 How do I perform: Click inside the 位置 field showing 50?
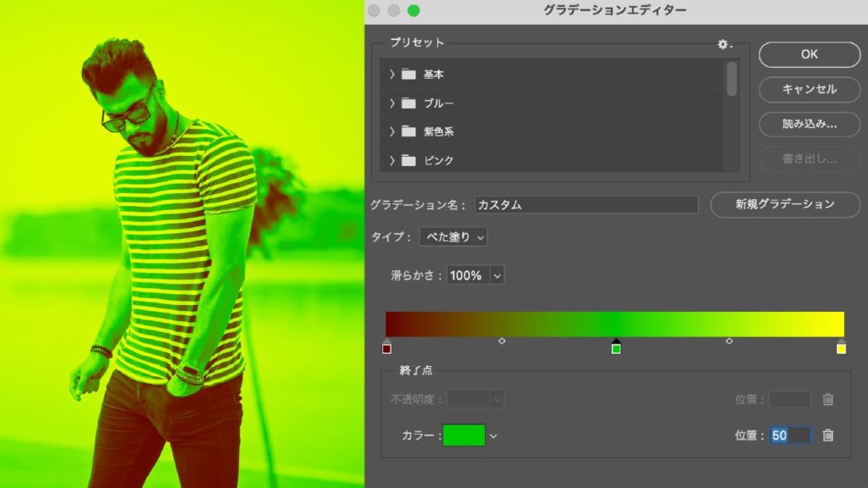coord(790,435)
